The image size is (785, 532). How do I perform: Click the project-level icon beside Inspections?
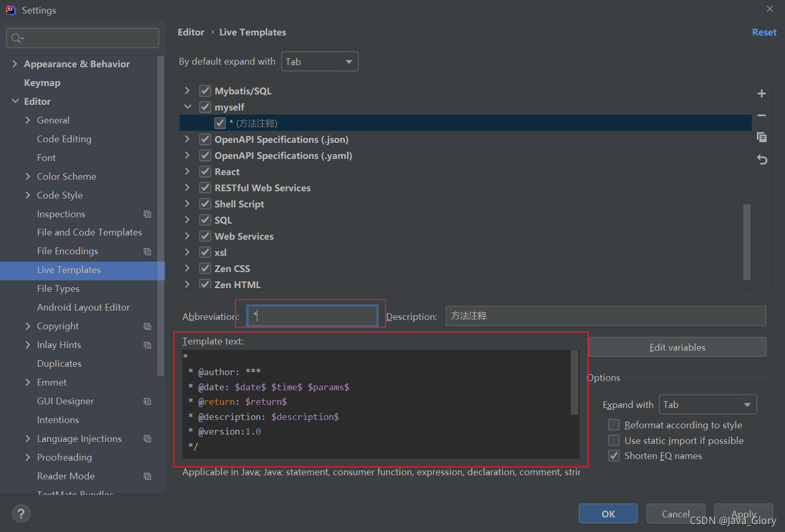[147, 214]
